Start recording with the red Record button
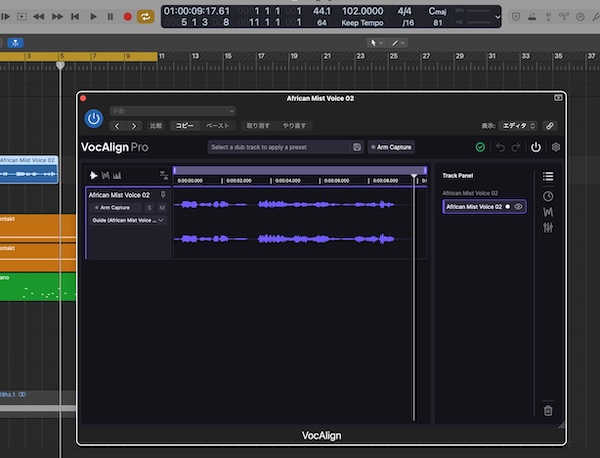The image size is (600, 458). (x=128, y=16)
